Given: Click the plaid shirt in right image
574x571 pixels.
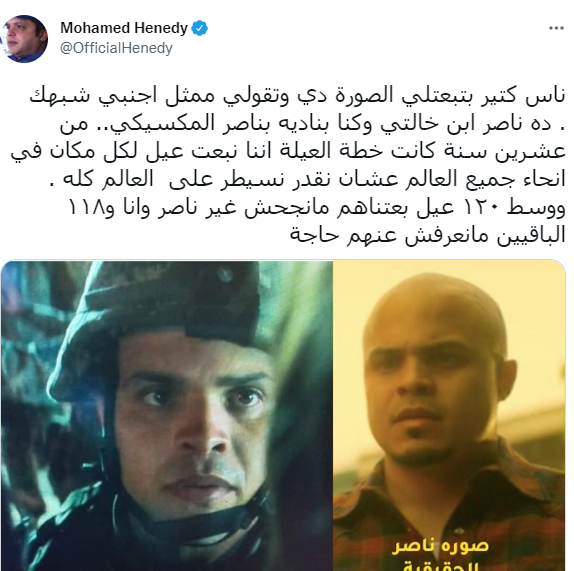Looking at the screenshot, I should click(449, 512).
